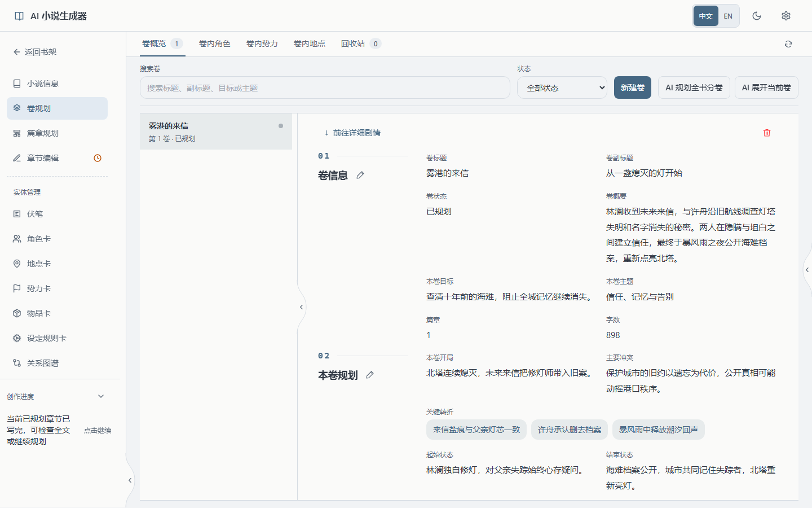The height and width of the screenshot is (508, 812).
Task: Switch the language to 中文
Action: pyautogui.click(x=706, y=16)
